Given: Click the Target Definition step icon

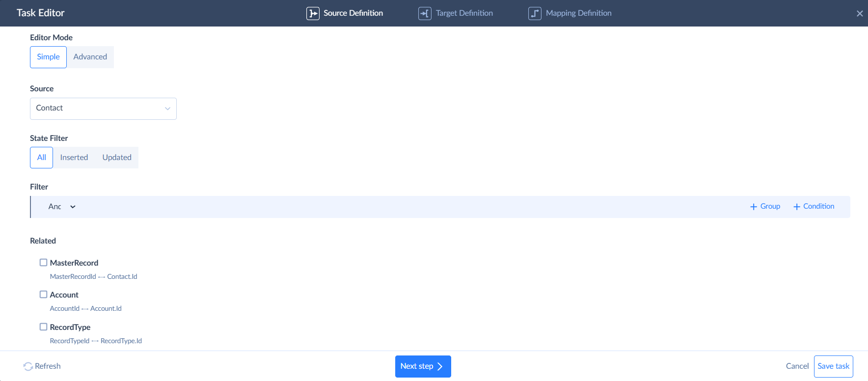Looking at the screenshot, I should (425, 13).
